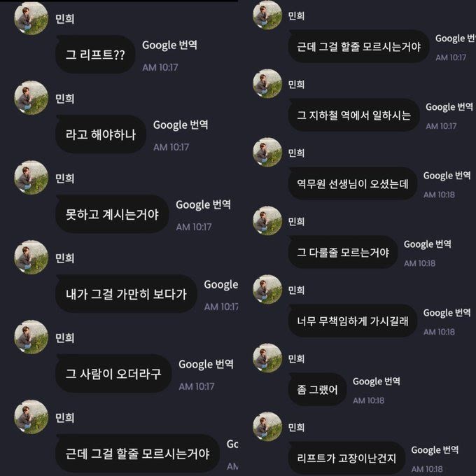Open profile photo above '그 다룰줄 모르는거야'
This screenshot has width=476, height=476.
tap(267, 221)
